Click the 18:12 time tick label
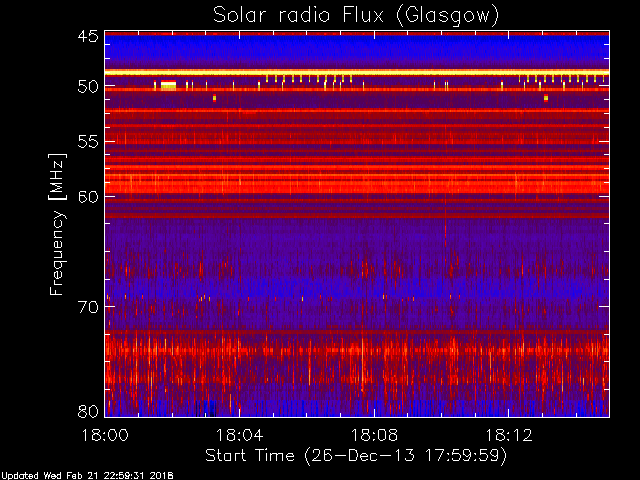 [x=509, y=435]
